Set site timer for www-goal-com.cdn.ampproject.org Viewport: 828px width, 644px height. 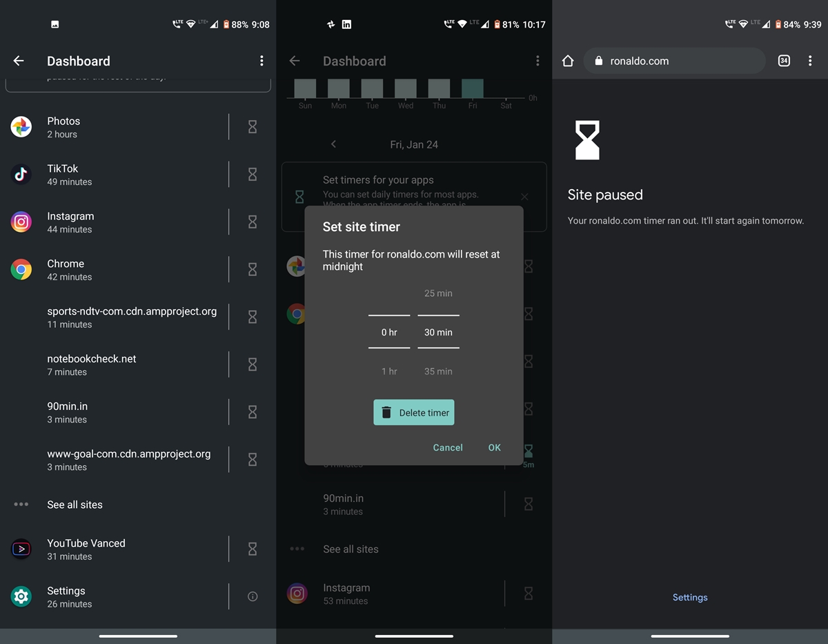tap(253, 460)
